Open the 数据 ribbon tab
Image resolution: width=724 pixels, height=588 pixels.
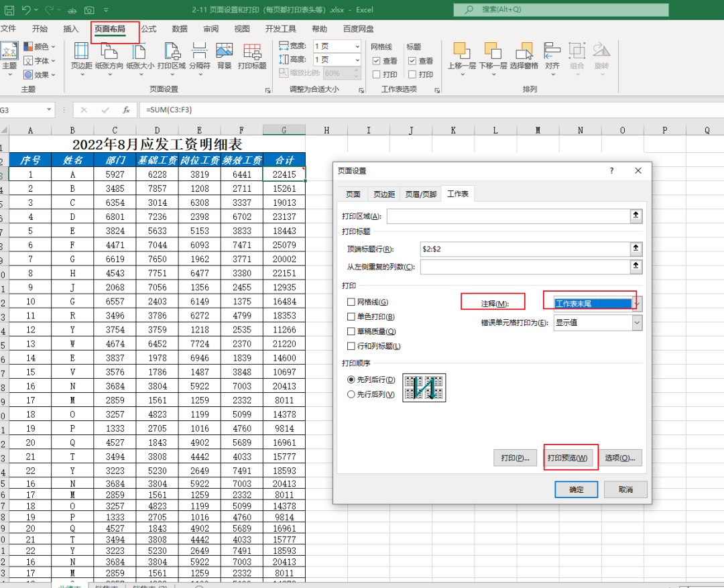point(180,29)
